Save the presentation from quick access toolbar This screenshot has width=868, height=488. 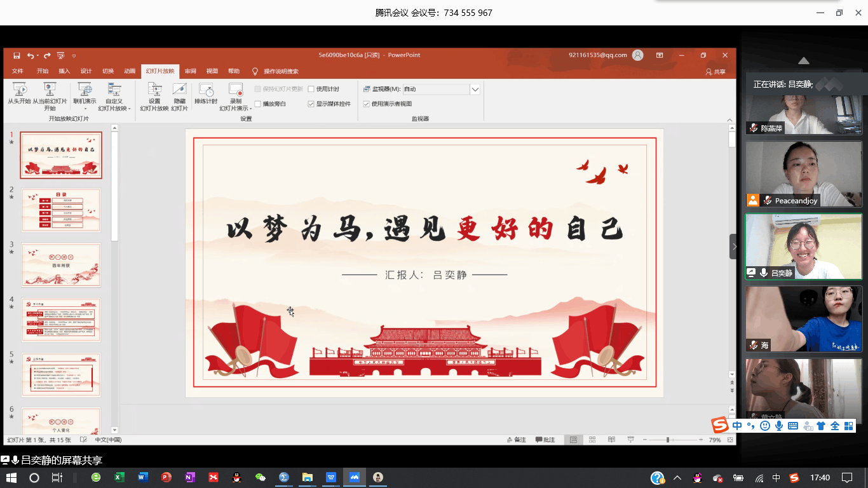pos(17,56)
